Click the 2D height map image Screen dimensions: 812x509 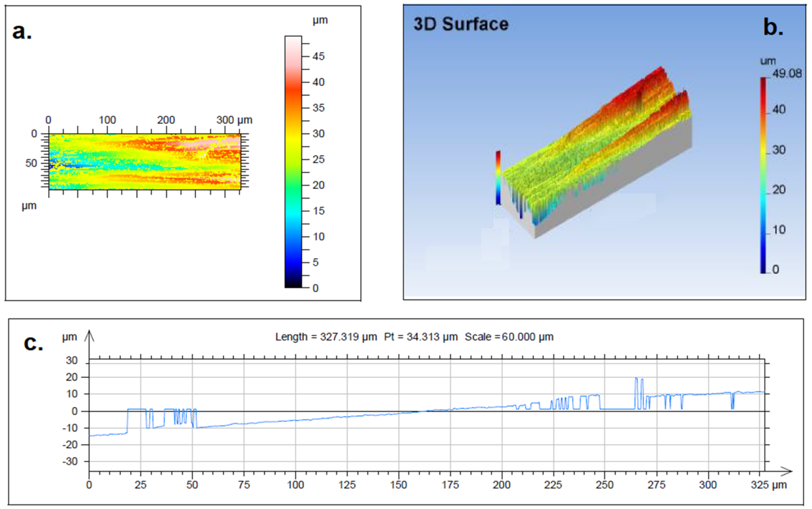click(145, 162)
